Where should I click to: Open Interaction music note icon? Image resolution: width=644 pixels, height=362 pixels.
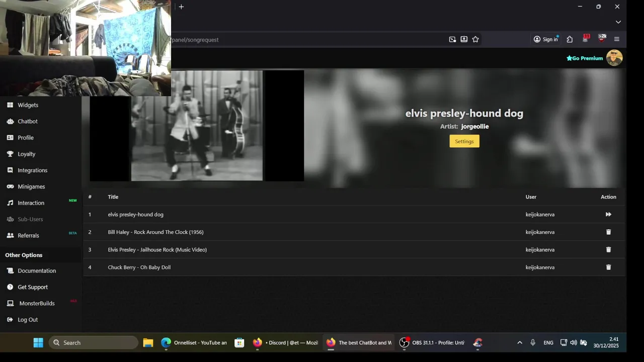click(x=10, y=203)
